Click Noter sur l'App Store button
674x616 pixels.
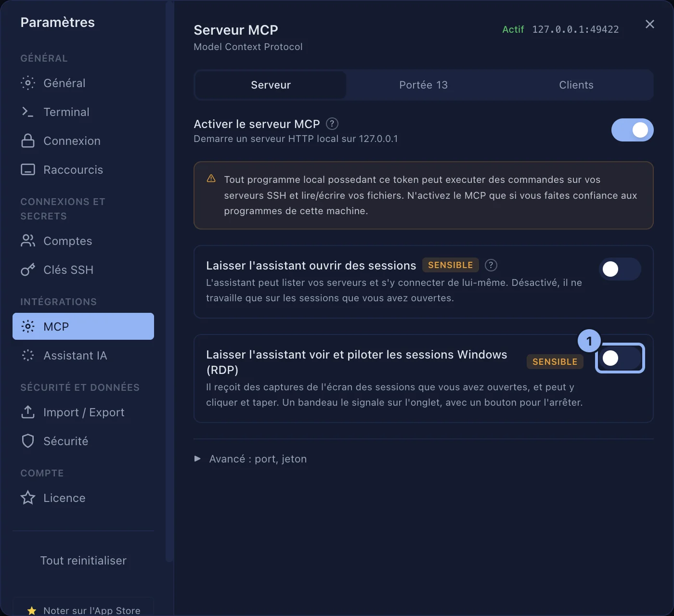point(83,607)
